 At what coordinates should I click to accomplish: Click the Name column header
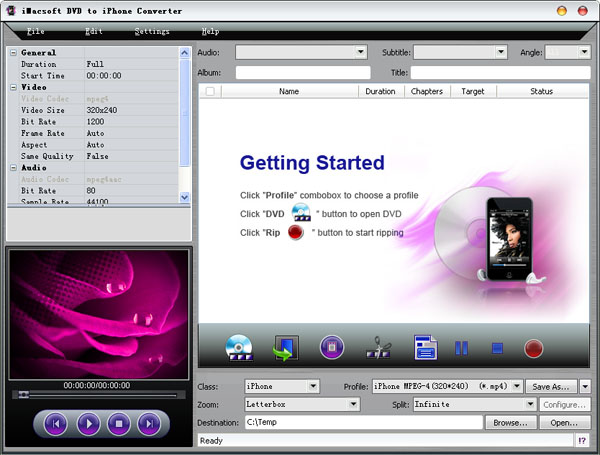pyautogui.click(x=289, y=91)
